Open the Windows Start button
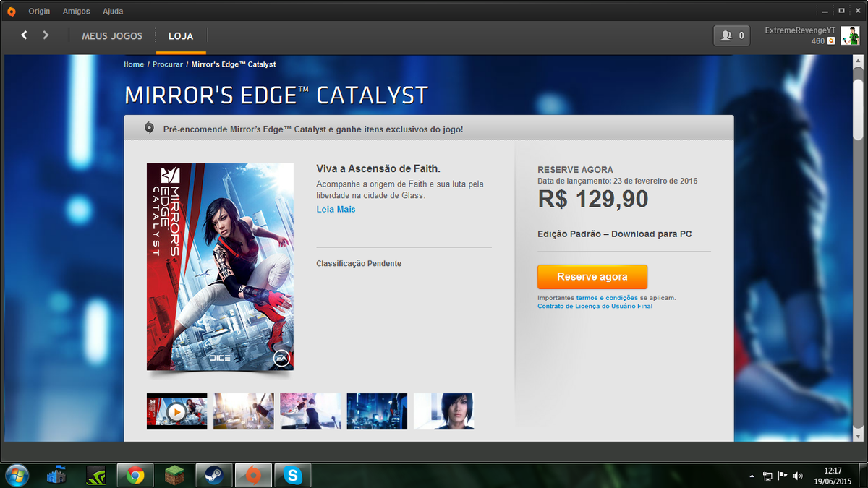The height and width of the screenshot is (488, 868). 16,475
